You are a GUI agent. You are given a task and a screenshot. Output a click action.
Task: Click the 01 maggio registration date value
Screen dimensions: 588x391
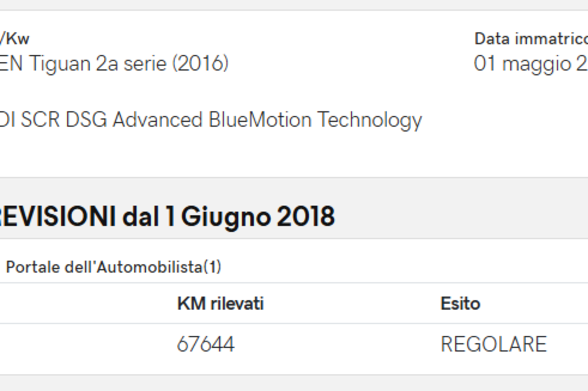pos(531,64)
